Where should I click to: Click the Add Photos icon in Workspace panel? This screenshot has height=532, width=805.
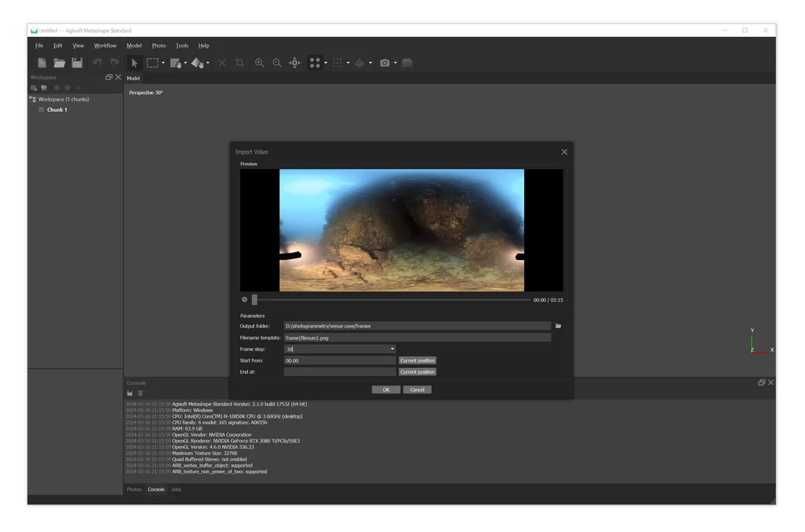click(x=44, y=88)
